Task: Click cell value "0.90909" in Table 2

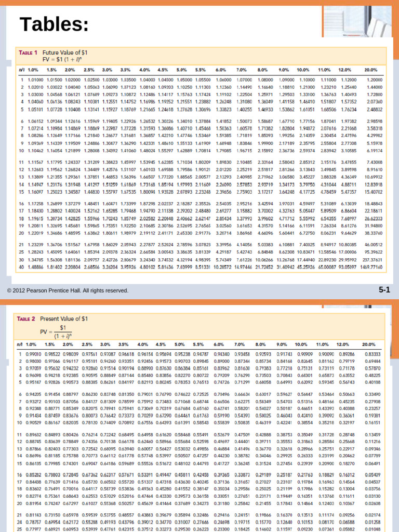Action: 304,354
